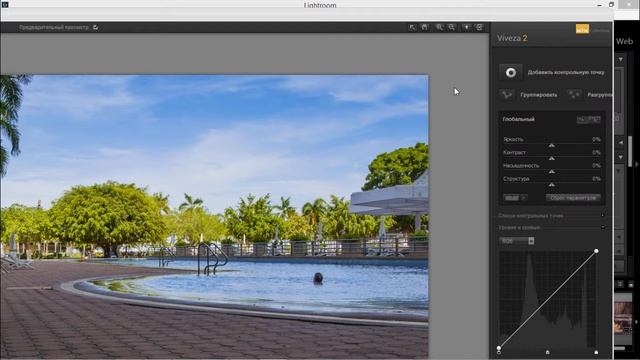The height and width of the screenshot is (360, 640).
Task: Select the pan hand tool in toolbar
Action: coord(424,27)
